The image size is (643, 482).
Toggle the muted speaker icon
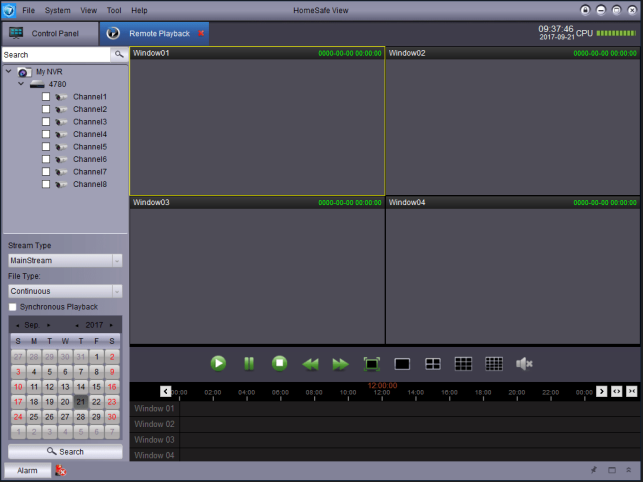(524, 364)
